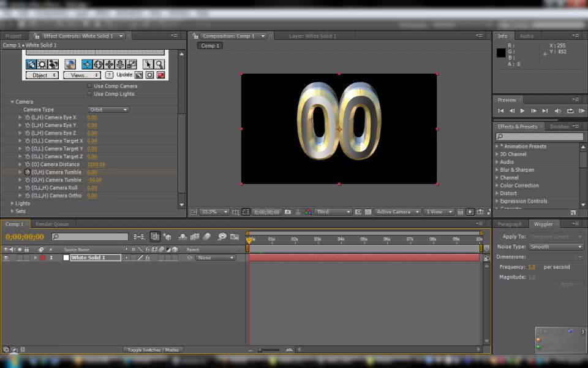Click the red Update icon in plugin
This screenshot has height=368, width=588.
pyautogui.click(x=160, y=75)
